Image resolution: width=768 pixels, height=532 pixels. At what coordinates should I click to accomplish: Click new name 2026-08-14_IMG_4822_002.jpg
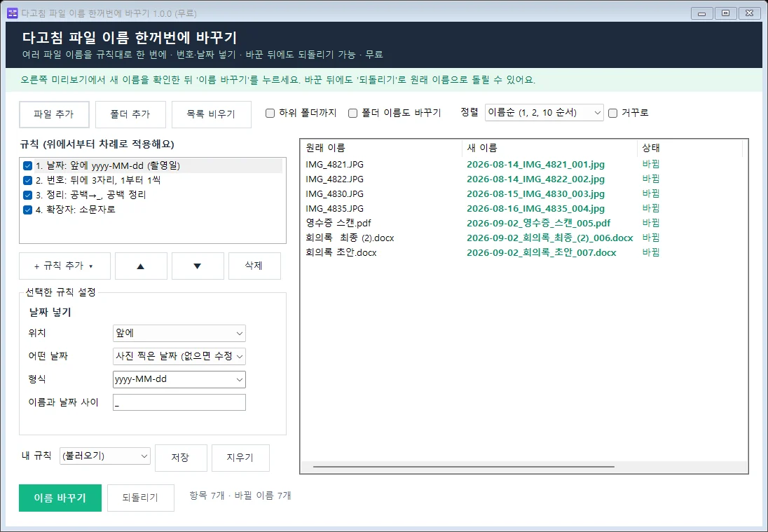pyautogui.click(x=535, y=179)
